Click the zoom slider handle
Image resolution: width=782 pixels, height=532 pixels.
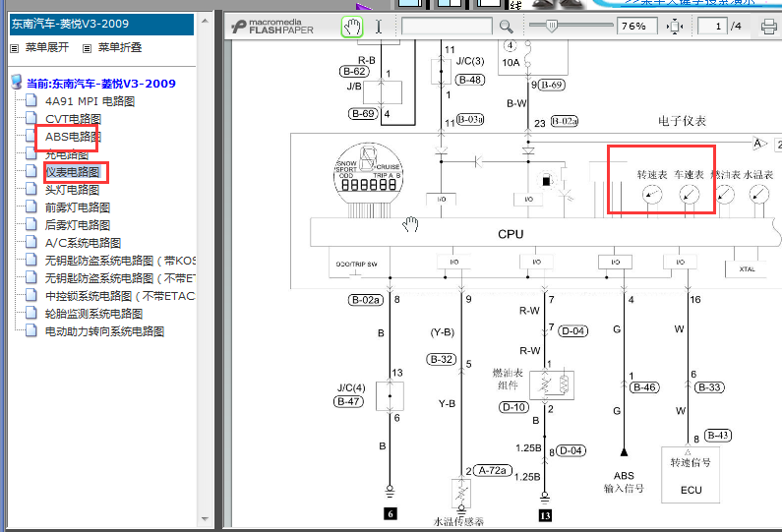coord(551,26)
